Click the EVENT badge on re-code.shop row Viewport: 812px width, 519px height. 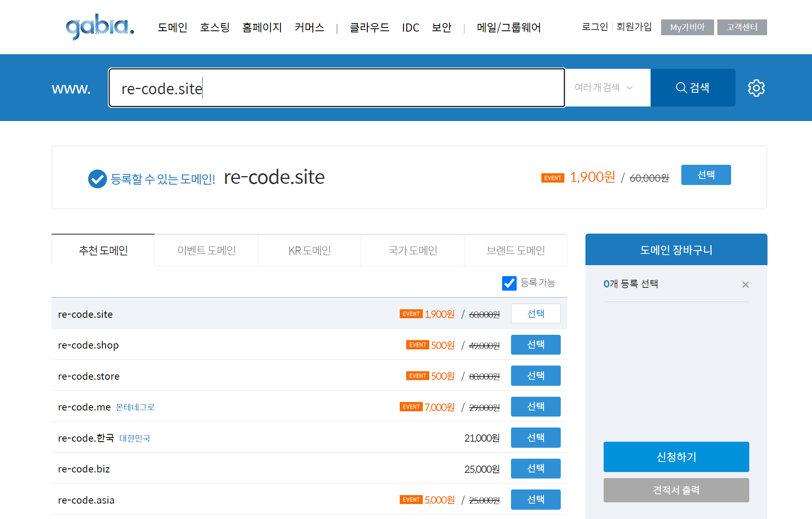coord(417,345)
